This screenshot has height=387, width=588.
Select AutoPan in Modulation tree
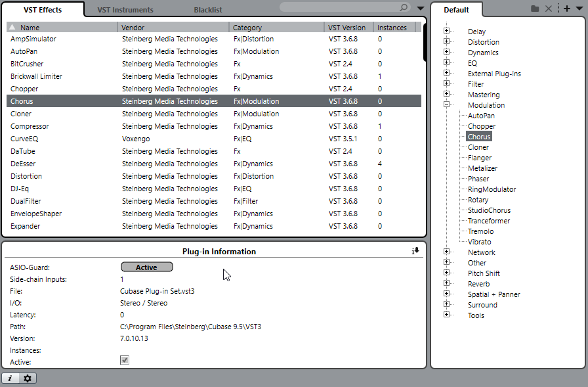(x=481, y=116)
